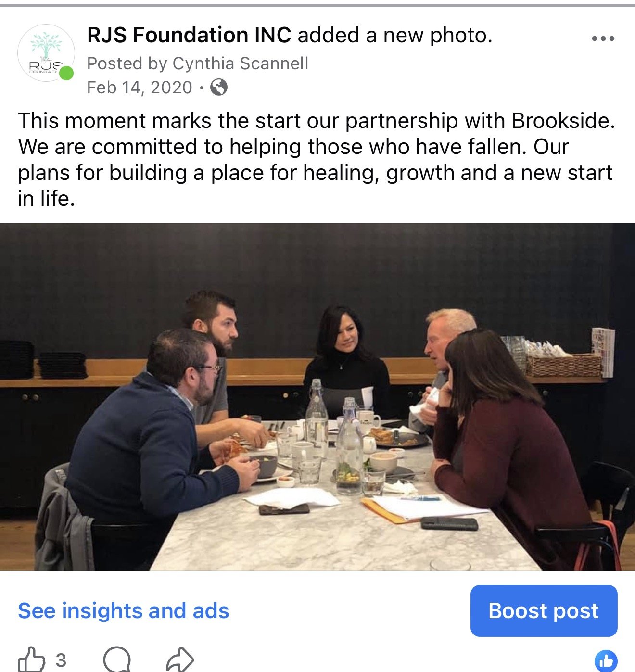Open comments via the speech bubble icon

[117, 659]
